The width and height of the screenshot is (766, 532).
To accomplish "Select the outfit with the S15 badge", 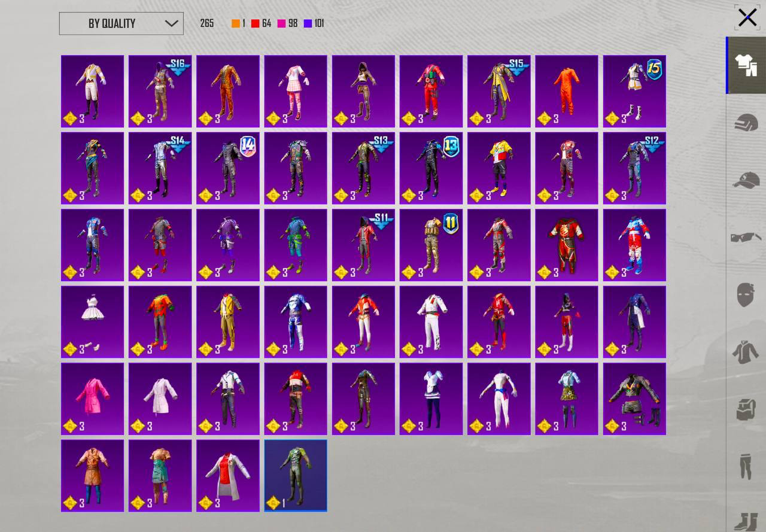I will click(x=499, y=92).
